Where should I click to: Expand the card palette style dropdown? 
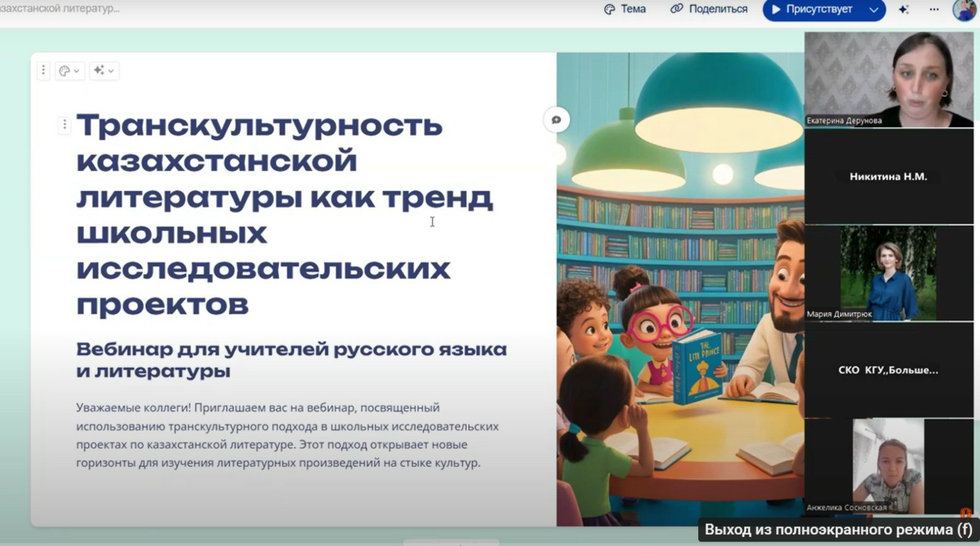pyautogui.click(x=69, y=71)
